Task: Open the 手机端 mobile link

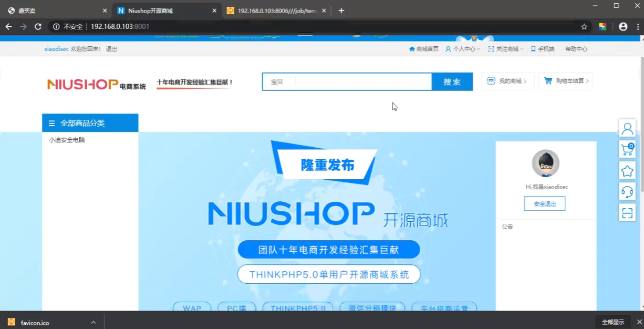Action: coord(543,49)
